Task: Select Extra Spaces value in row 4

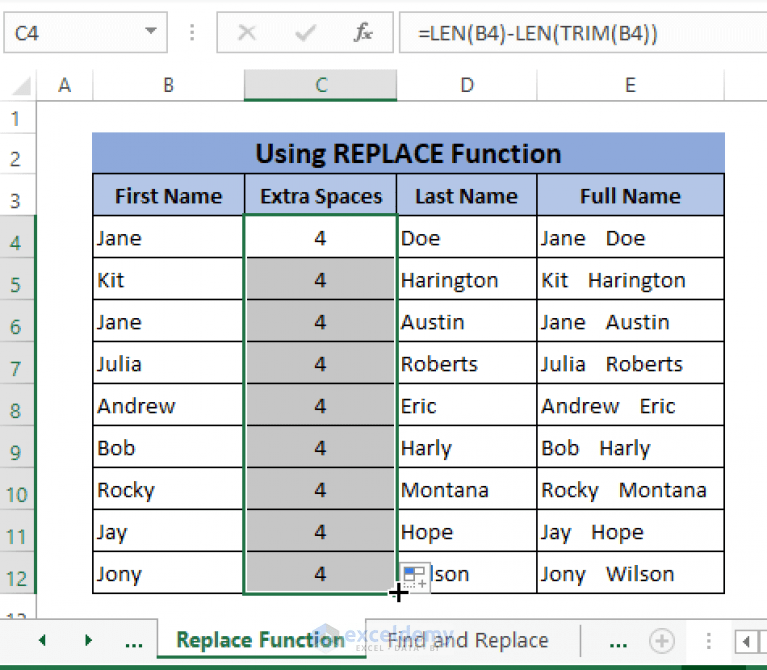Action: pyautogui.click(x=321, y=238)
